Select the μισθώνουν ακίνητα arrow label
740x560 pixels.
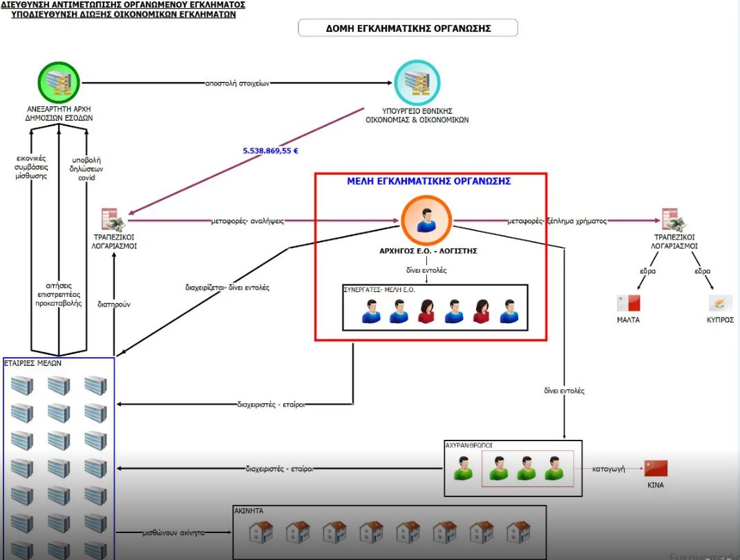coord(173,532)
